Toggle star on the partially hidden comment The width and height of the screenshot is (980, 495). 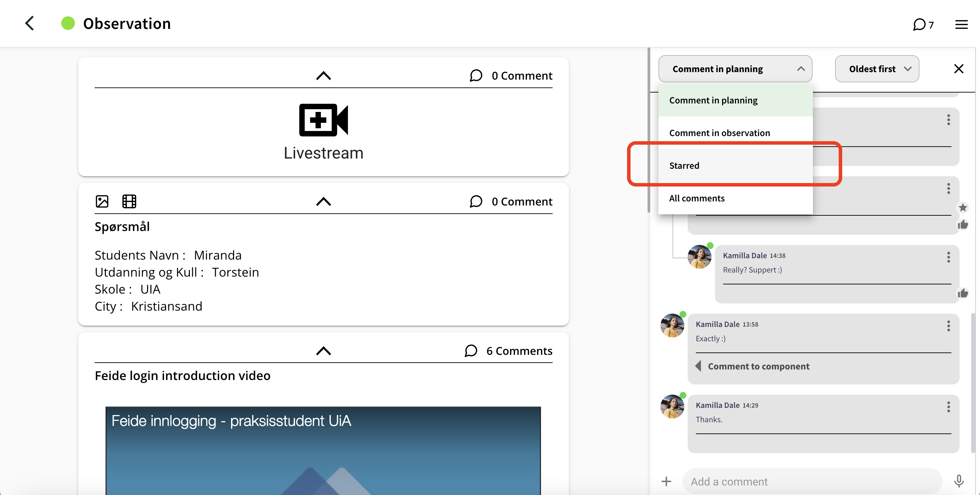tap(963, 208)
